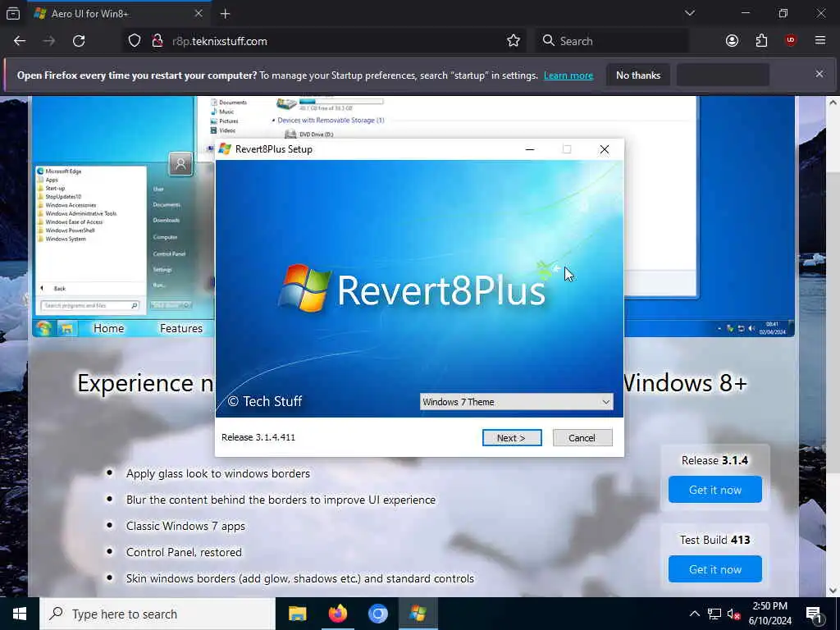Image resolution: width=840 pixels, height=630 pixels.
Task: Click Classic Windows 7 apps text
Action: tap(185, 526)
